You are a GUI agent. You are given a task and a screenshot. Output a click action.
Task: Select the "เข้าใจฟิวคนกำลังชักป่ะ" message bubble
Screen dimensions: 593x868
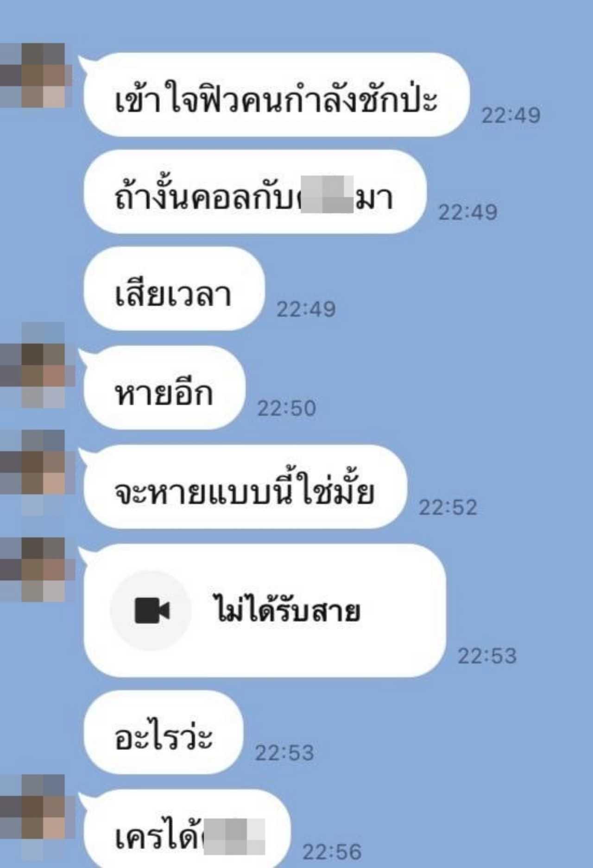click(276, 95)
